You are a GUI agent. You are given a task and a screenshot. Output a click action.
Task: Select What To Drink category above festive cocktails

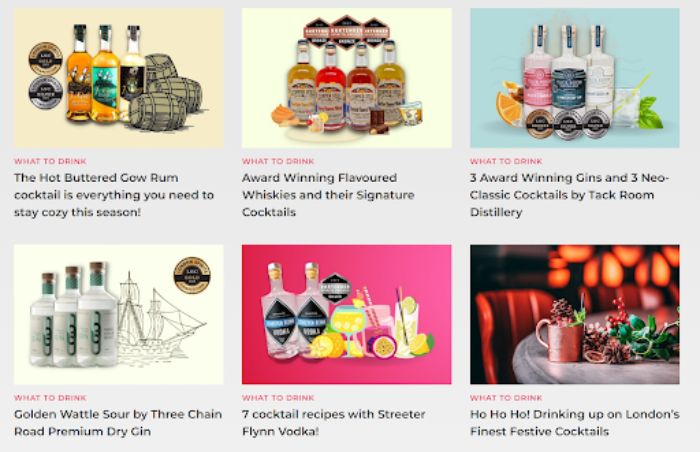[506, 398]
